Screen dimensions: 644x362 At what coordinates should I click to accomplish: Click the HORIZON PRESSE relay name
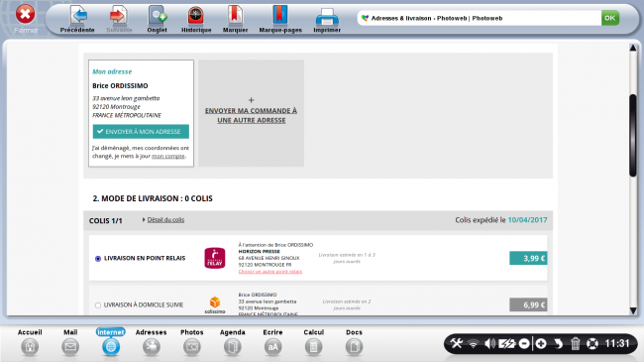260,251
